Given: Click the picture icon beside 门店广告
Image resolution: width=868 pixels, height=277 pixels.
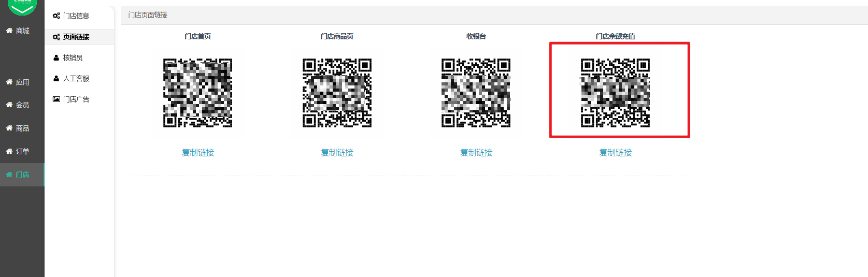Looking at the screenshot, I should (x=56, y=99).
